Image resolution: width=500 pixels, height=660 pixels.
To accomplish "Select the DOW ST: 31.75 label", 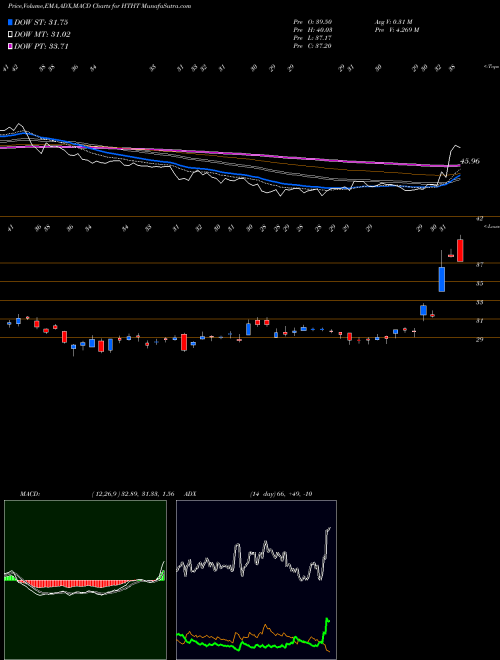I will pyautogui.click(x=41, y=22).
